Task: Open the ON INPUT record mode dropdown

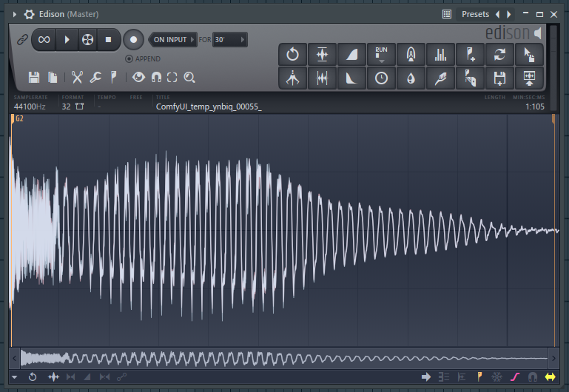Action: [x=173, y=39]
